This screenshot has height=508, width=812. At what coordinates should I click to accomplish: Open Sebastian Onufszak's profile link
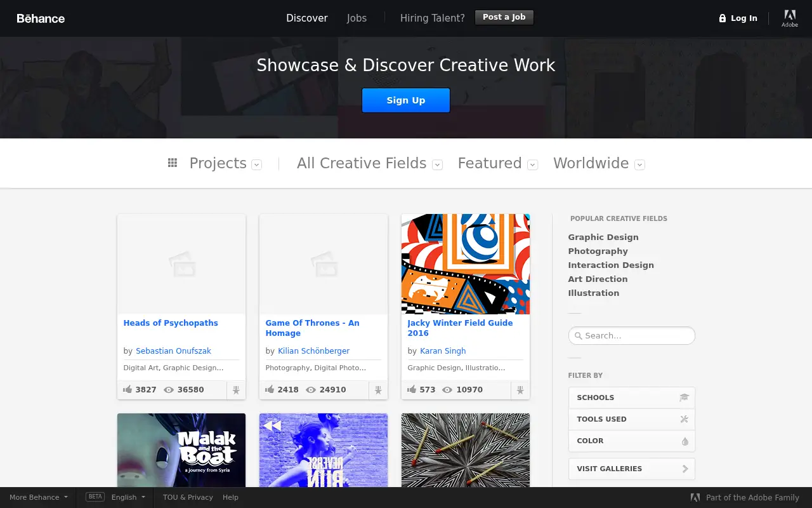tap(173, 351)
